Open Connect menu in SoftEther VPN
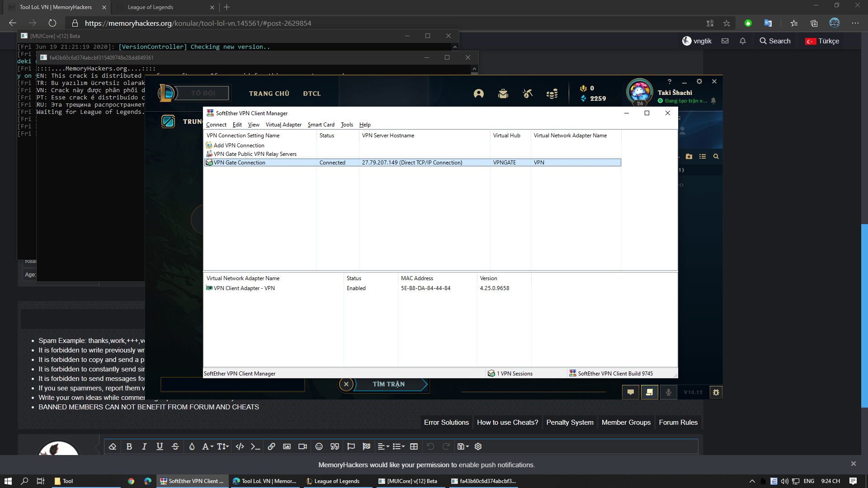The height and width of the screenshot is (488, 868). pyautogui.click(x=216, y=125)
